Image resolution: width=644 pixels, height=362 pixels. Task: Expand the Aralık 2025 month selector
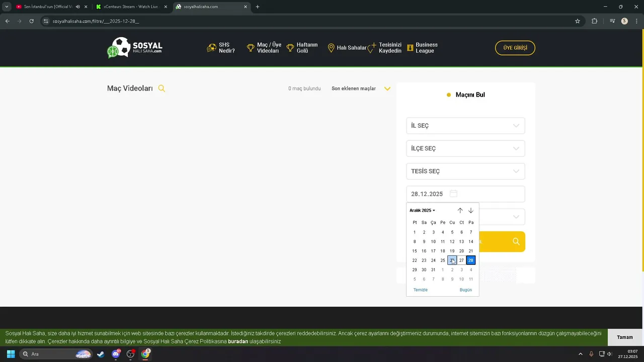(423, 210)
